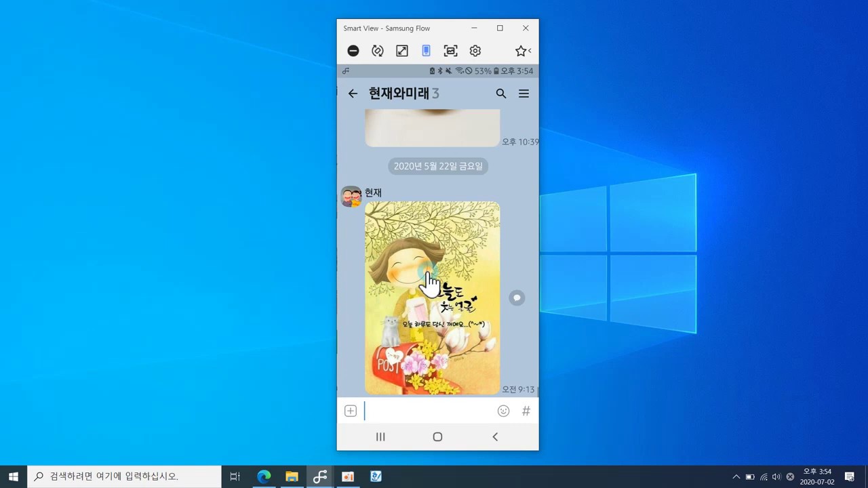
Task: Open Android recent apps button
Action: (x=380, y=437)
